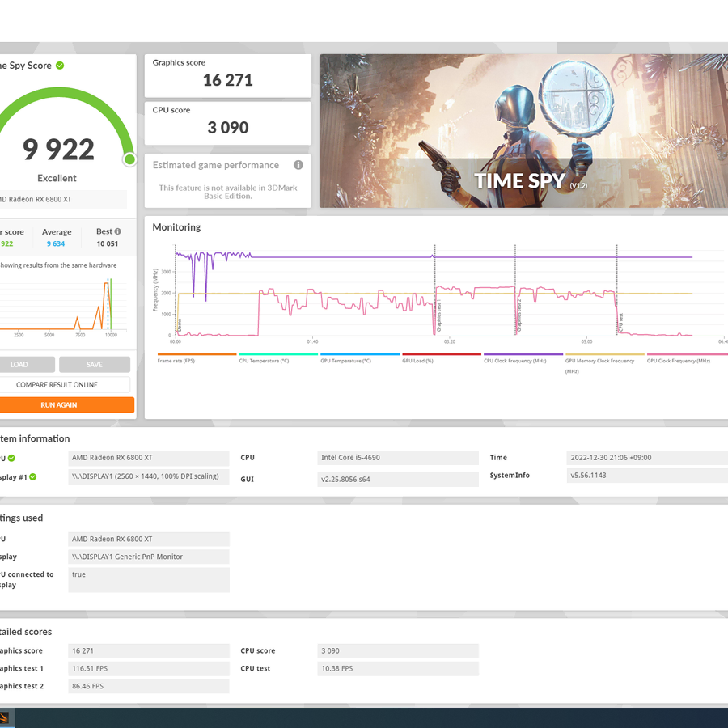Click the System information GPU name field
The height and width of the screenshot is (728, 728).
click(149, 458)
